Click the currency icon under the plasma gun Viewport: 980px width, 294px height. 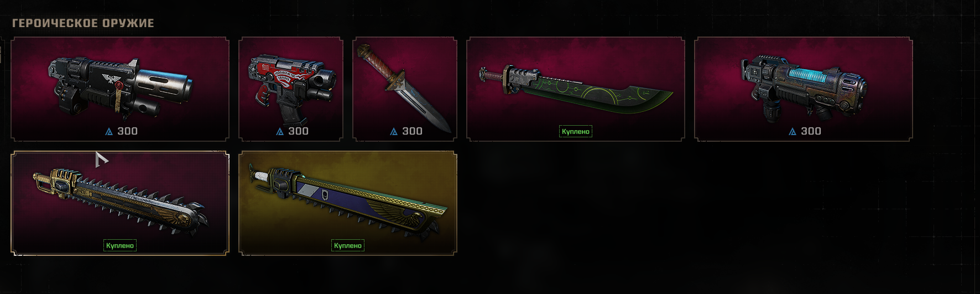793,132
